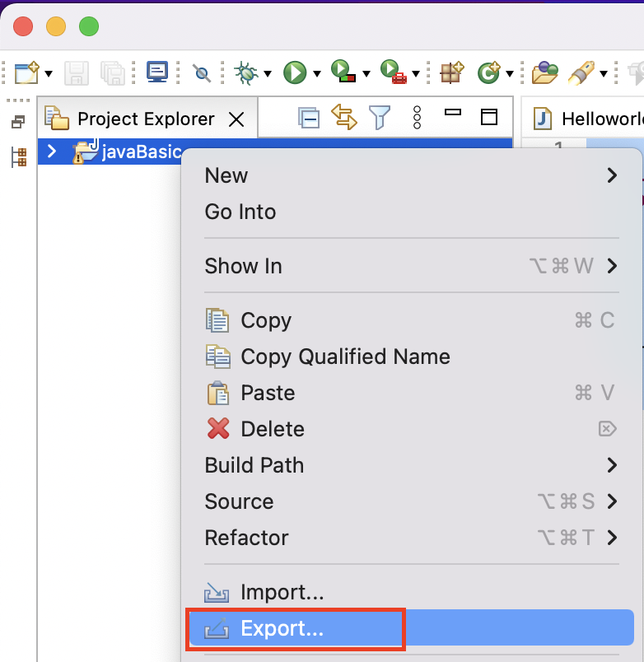Open the Build Path submenu
This screenshot has width=644, height=662.
coord(412,465)
